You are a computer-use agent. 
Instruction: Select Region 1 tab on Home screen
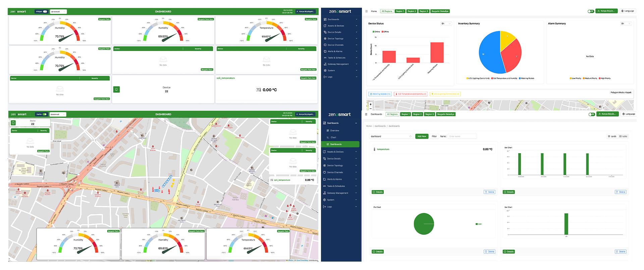pos(400,11)
